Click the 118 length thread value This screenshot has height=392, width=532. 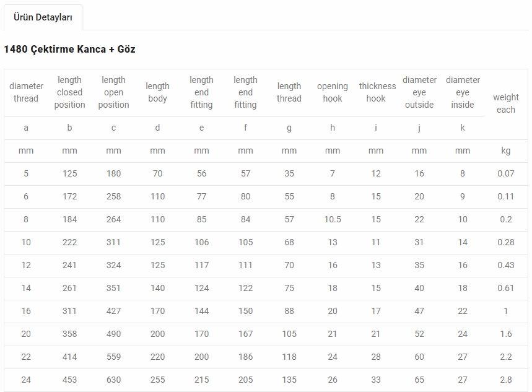coord(289,357)
